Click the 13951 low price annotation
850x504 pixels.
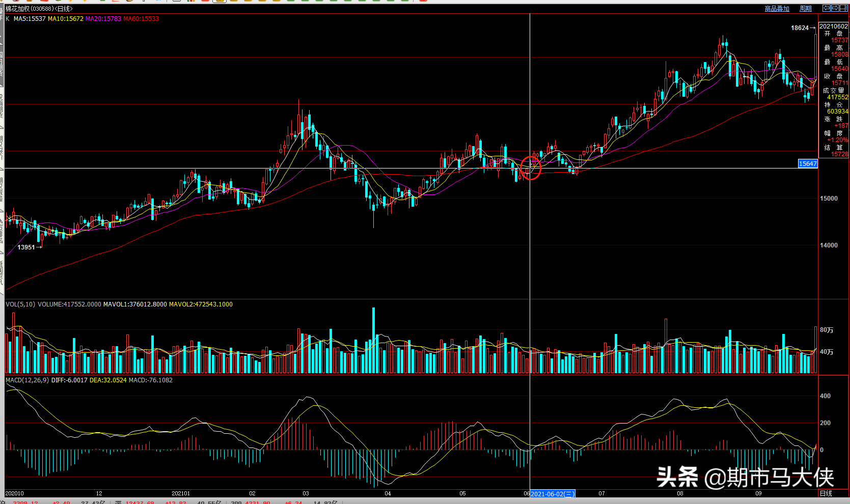[26, 247]
